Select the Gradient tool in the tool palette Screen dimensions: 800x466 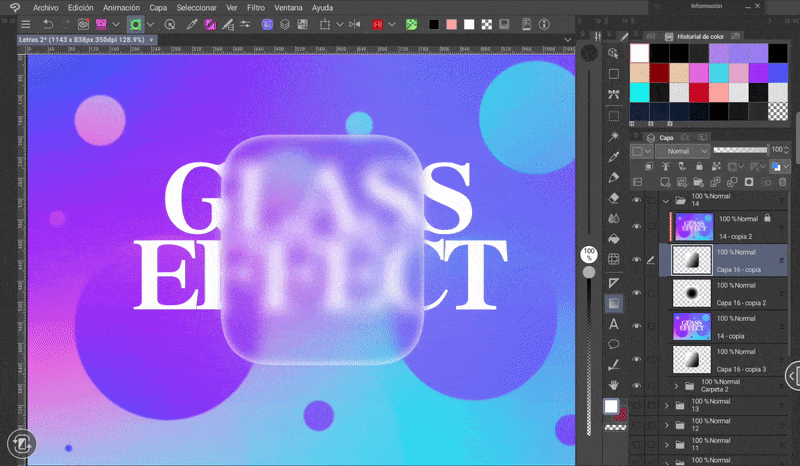point(614,303)
